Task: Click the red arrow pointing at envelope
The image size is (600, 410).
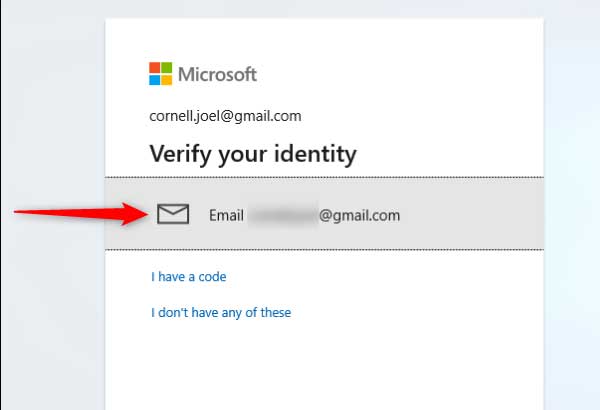Action: click(81, 214)
